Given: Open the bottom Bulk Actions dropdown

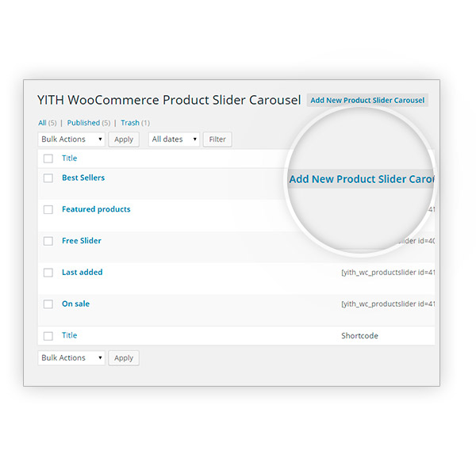Looking at the screenshot, I should (x=71, y=358).
